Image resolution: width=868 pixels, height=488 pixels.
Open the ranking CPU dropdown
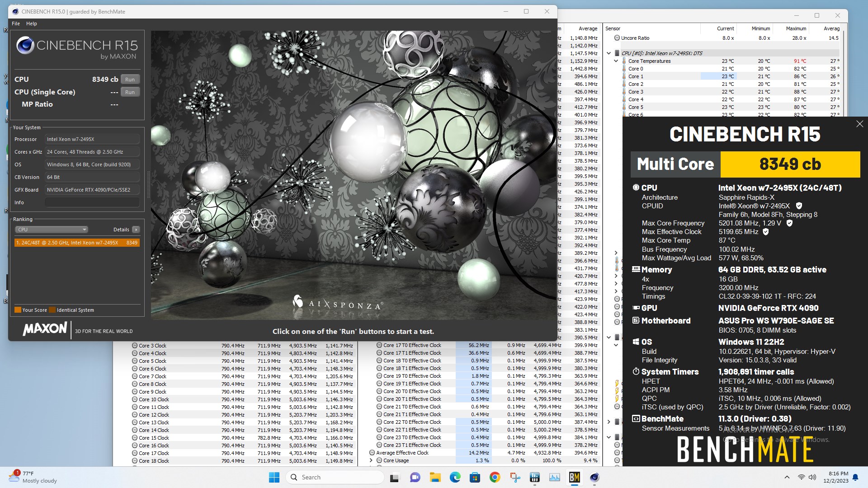coord(52,230)
